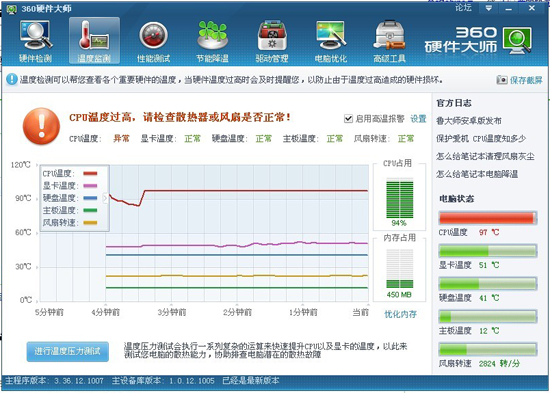Click the red CPU温度 legend swatch
Image resolution: width=550 pixels, height=393 pixels.
90,173
